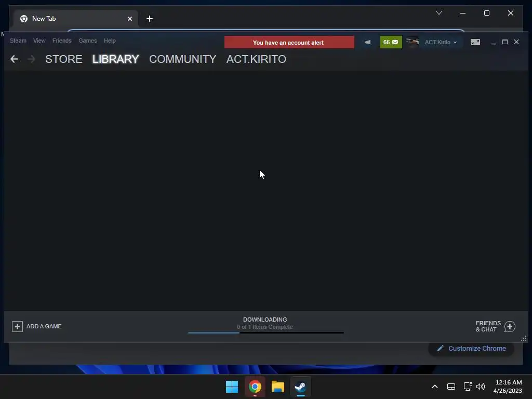This screenshot has height=399, width=532.
Task: Click the Add a Game plus icon
Action: click(x=17, y=326)
